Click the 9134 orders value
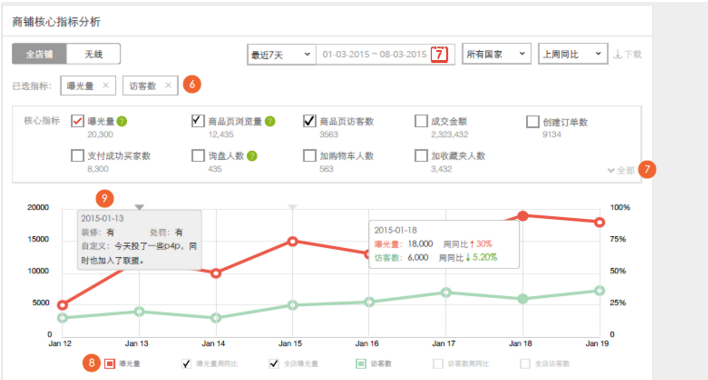 tap(552, 134)
